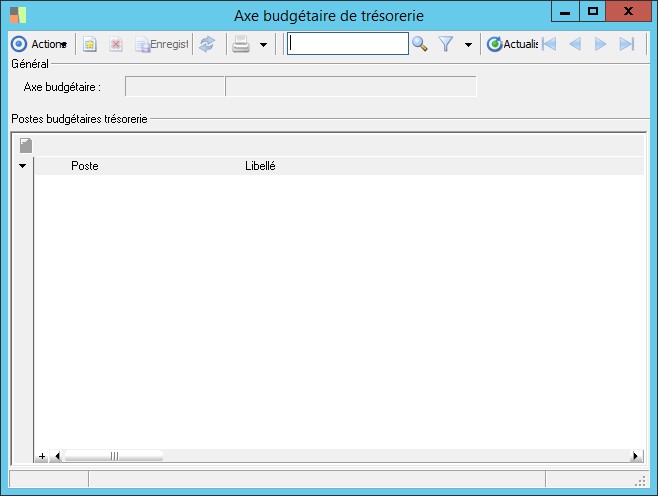
Task: Click the application icon in title bar
Action: click(x=18, y=15)
